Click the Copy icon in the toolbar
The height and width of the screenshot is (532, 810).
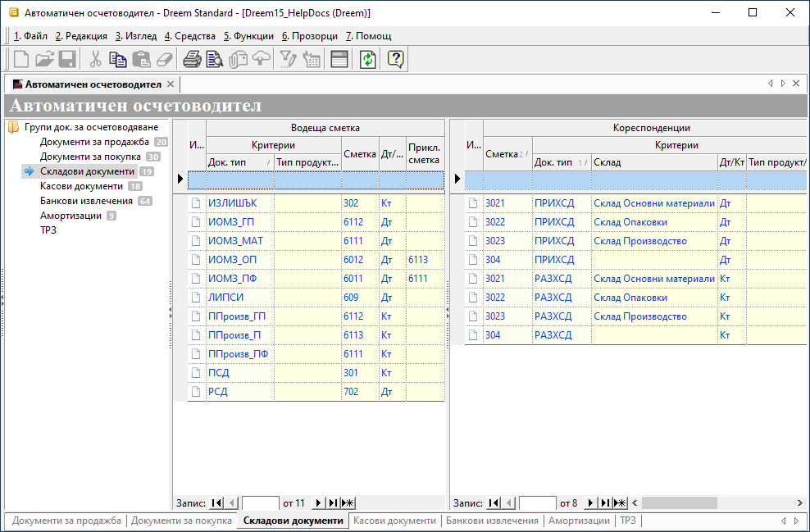[118, 59]
